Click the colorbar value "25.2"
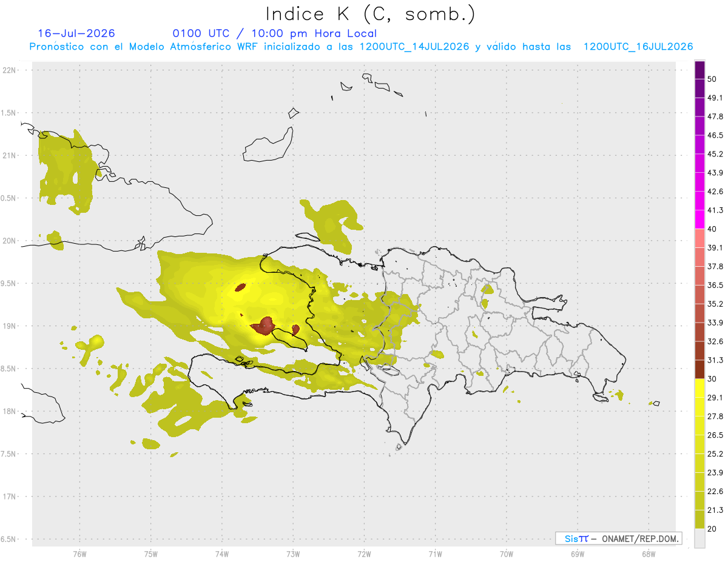This screenshot has width=728, height=562. 715,454
